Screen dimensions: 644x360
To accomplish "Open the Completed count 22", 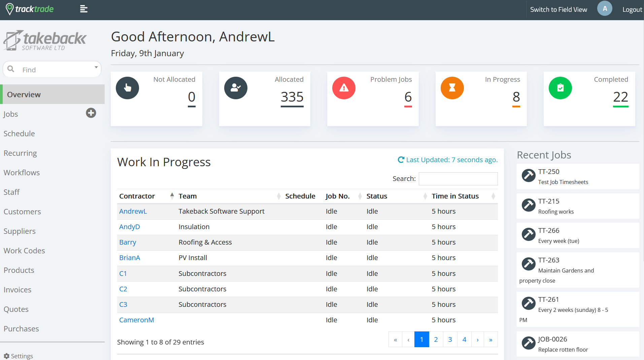I will point(621,98).
